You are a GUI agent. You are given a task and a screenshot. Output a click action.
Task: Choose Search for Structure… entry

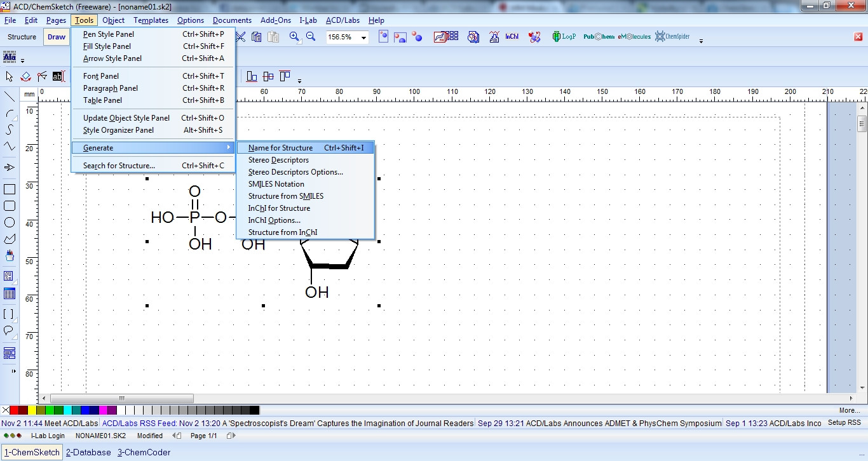tap(153, 166)
